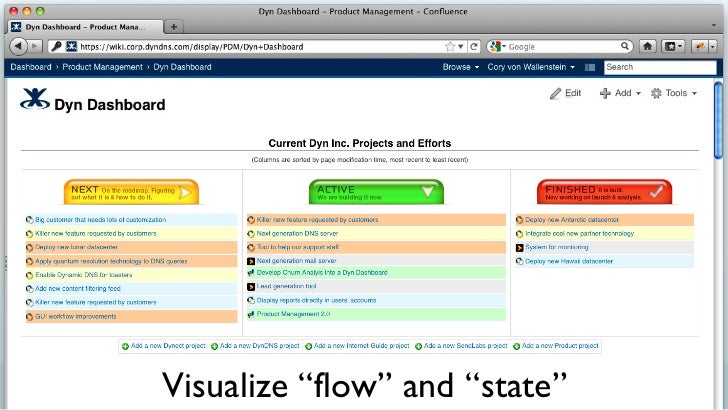Click the Dyn logo next to page title
Image resolution: width=728 pixels, height=410 pixels.
tap(34, 98)
